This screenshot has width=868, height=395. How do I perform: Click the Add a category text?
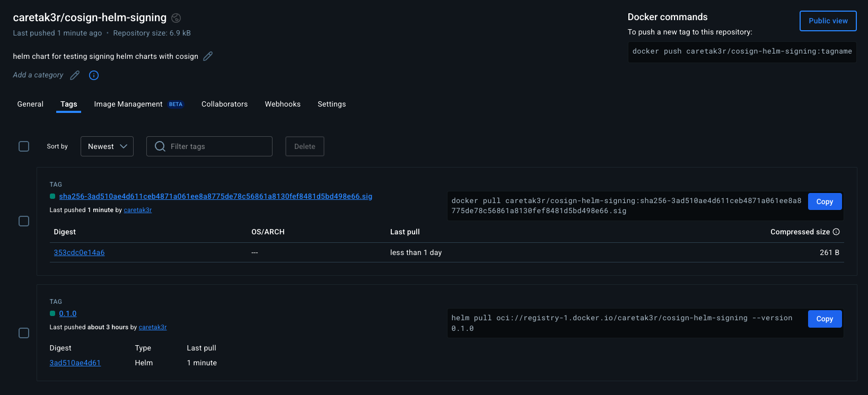click(x=38, y=75)
